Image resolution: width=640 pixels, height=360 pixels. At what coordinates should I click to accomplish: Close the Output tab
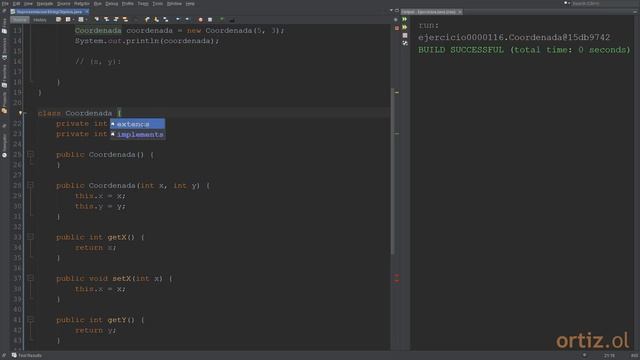(460, 12)
